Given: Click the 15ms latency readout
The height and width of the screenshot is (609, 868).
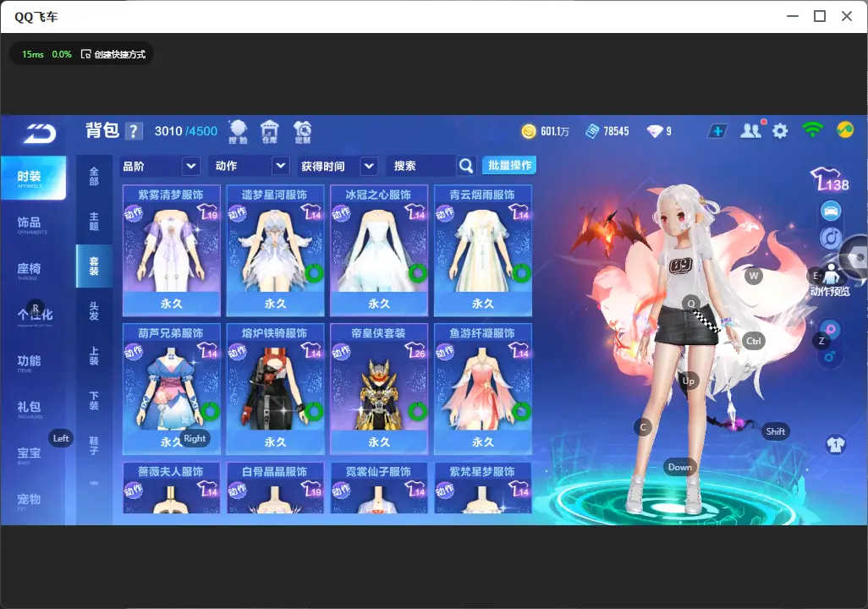Looking at the screenshot, I should (x=33, y=54).
